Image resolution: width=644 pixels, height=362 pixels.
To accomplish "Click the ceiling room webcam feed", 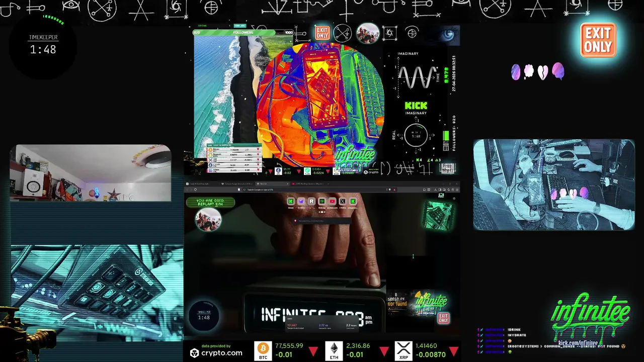I will point(91,173).
